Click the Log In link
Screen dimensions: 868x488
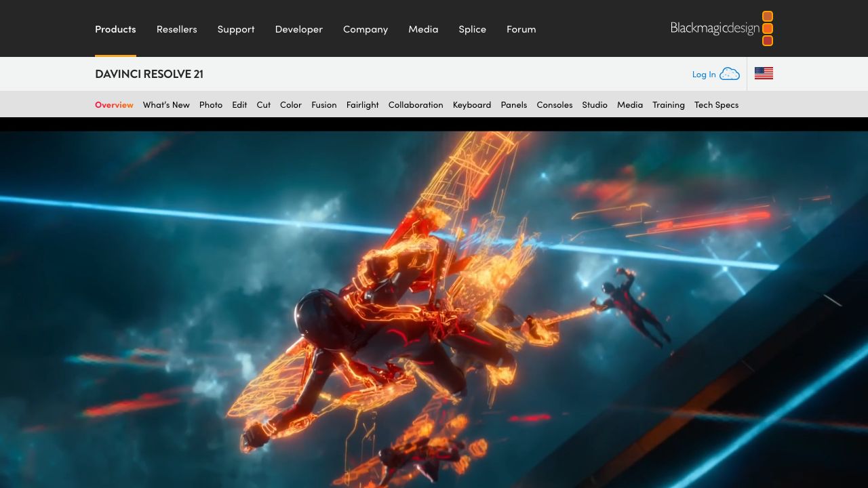[704, 74]
